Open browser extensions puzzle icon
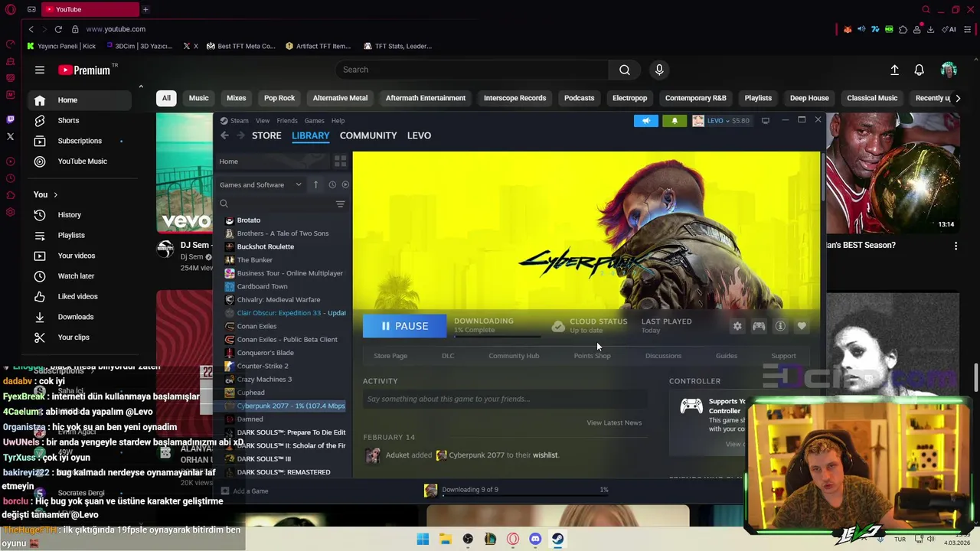 tap(903, 29)
